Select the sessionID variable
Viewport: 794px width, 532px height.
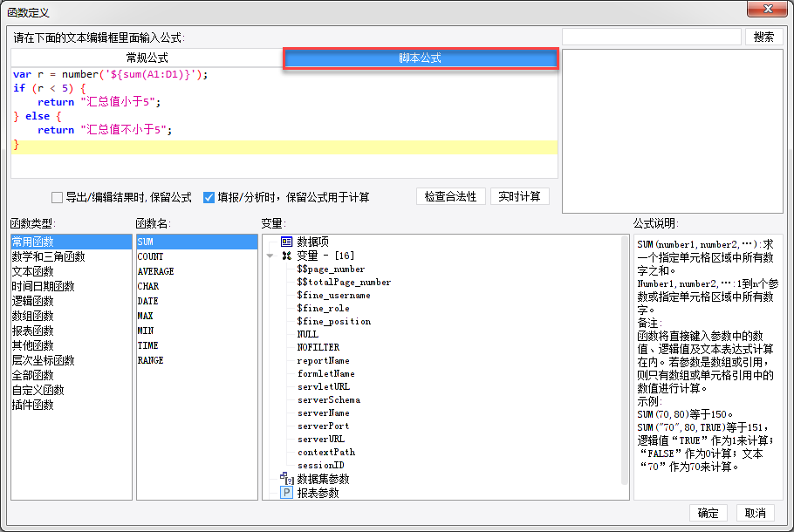coord(320,465)
